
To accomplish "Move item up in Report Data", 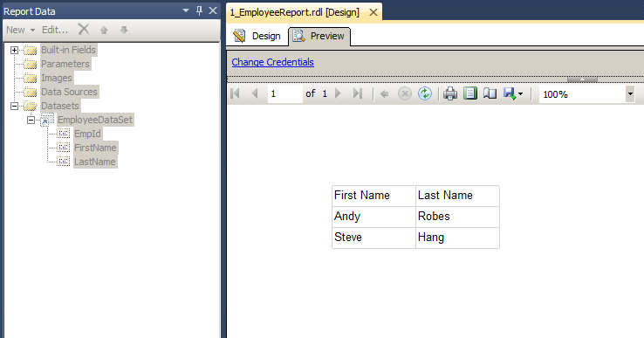I will pos(104,30).
